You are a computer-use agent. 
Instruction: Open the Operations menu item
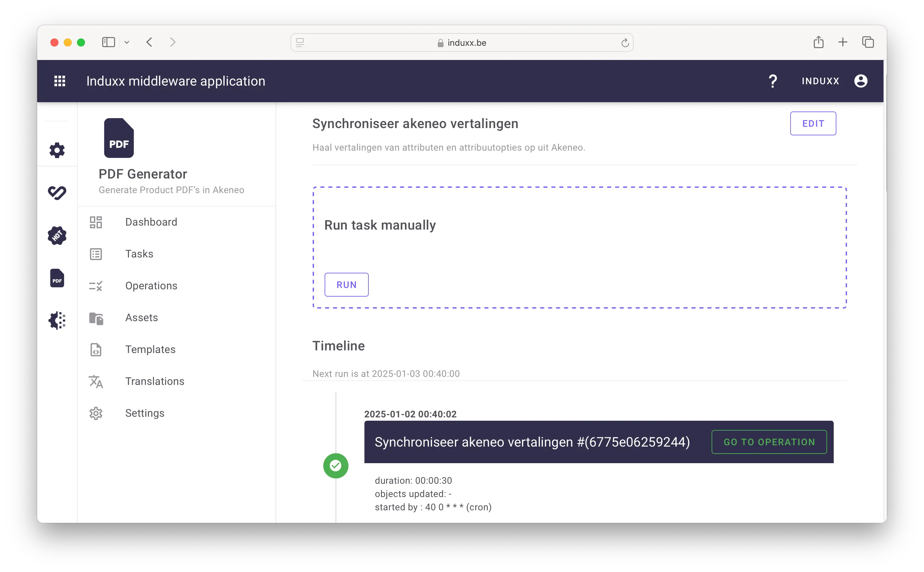pos(151,286)
